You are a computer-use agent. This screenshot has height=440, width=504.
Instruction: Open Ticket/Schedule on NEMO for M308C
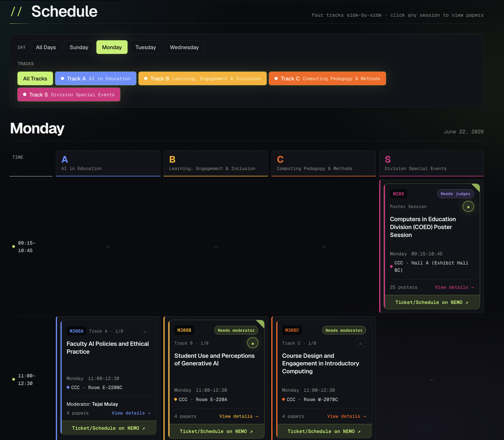point(324,431)
